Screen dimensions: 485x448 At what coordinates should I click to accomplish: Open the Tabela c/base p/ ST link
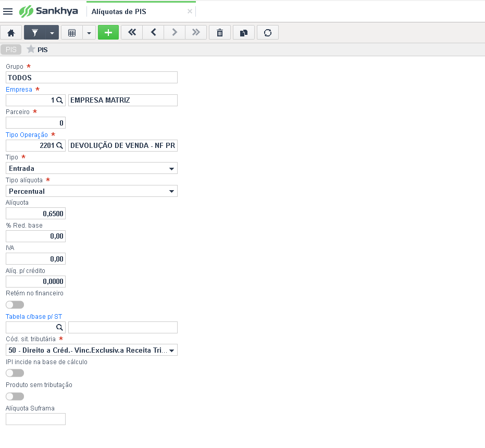pyautogui.click(x=34, y=317)
